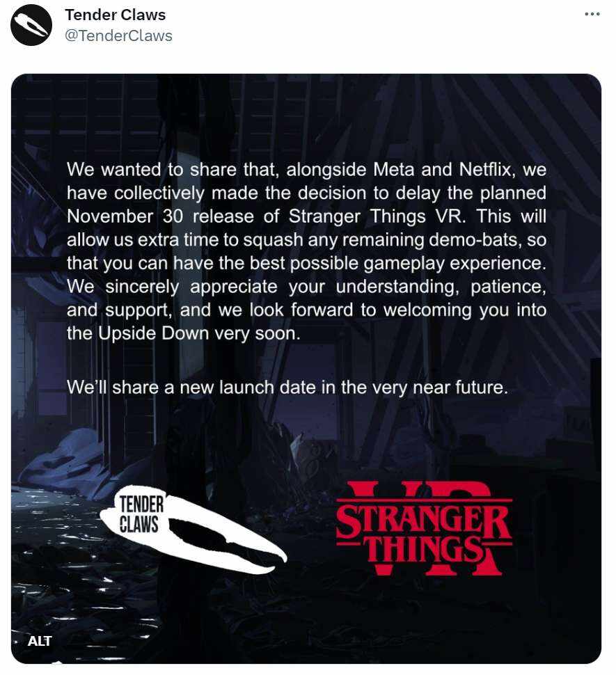Click the line "We'll share a new launch date"
616x675 pixels.
point(287,387)
